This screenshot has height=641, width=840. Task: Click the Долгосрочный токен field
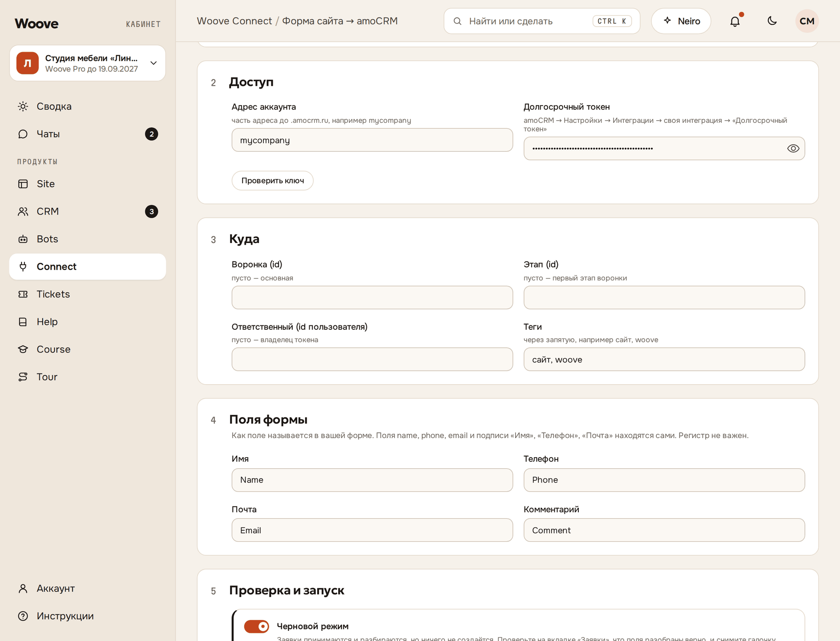(664, 148)
